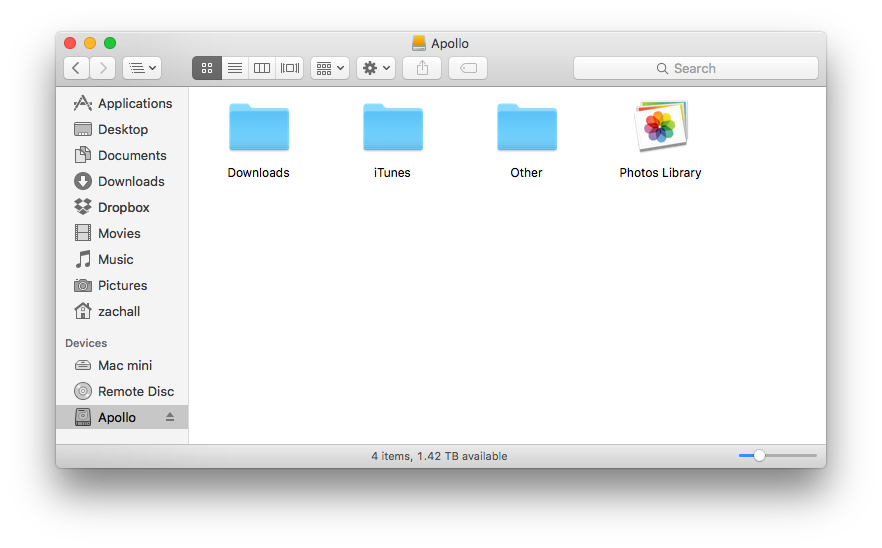Open the iTunes folder
Image resolution: width=882 pixels, height=548 pixels.
pyautogui.click(x=392, y=129)
